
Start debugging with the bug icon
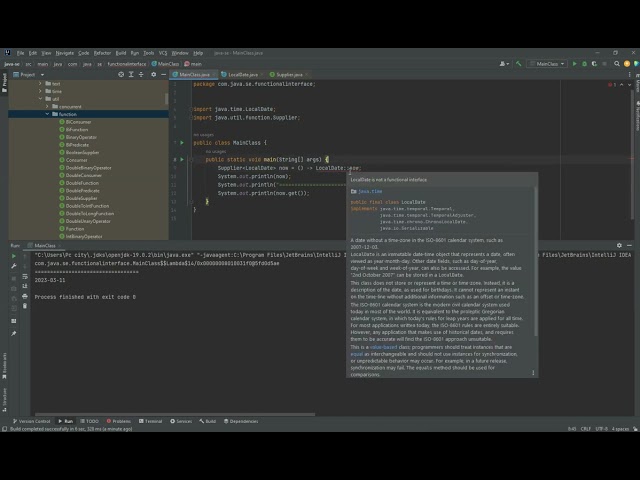point(584,64)
